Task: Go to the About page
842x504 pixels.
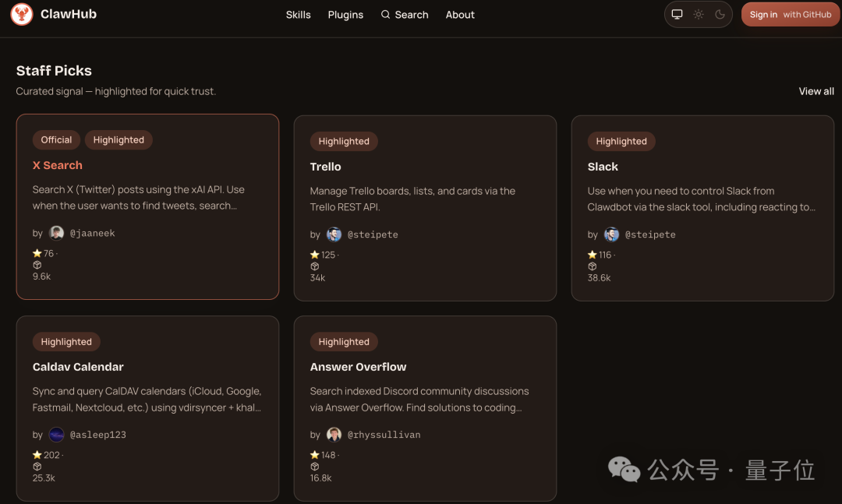Action: [x=460, y=15]
